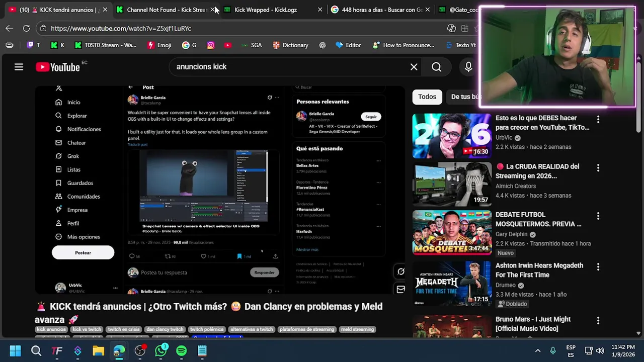Image resolution: width=644 pixels, height=362 pixels.
Task: Open the SGA bookmark
Action: click(251, 45)
